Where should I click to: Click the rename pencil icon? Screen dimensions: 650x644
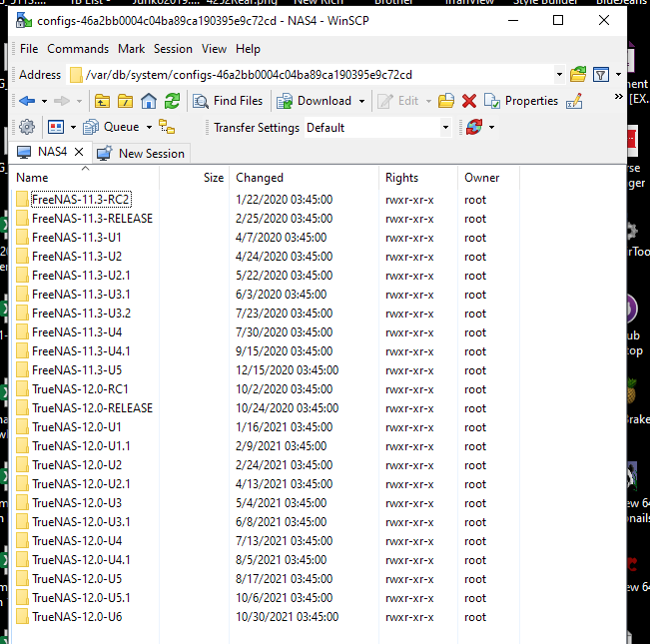pos(574,101)
